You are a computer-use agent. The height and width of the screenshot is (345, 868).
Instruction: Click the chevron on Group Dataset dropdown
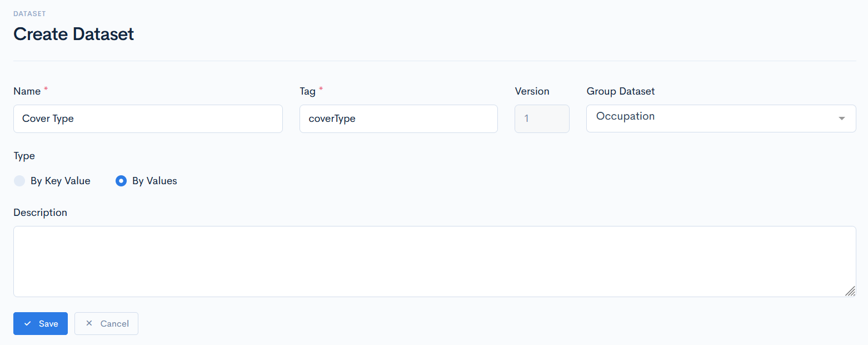(x=842, y=119)
